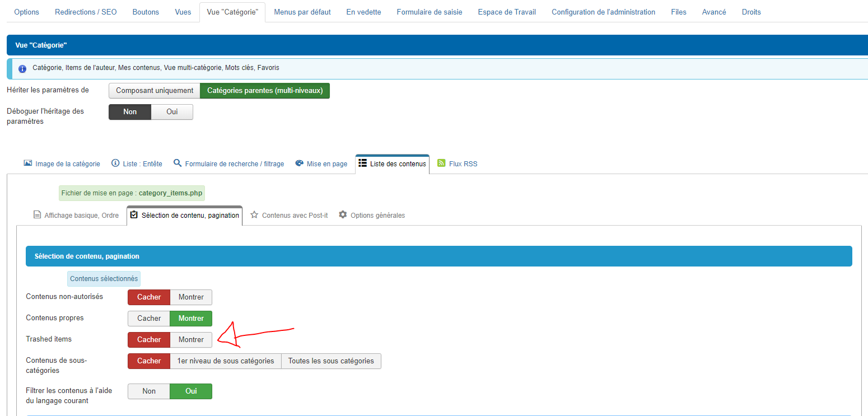Open the Espace de Travail tab

point(507,12)
